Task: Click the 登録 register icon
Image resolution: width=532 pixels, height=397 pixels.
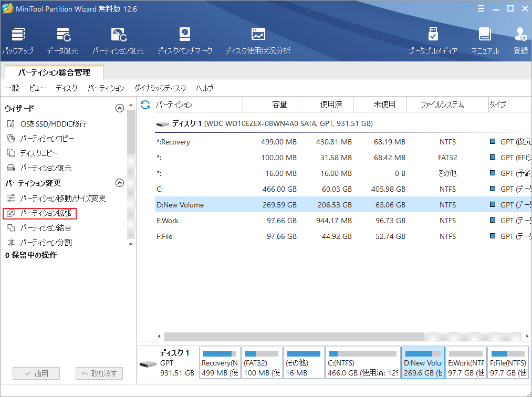Action: 520,41
